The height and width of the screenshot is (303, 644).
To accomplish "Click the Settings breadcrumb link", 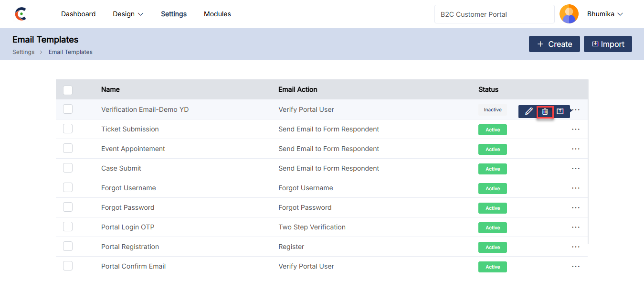I will coord(23,52).
